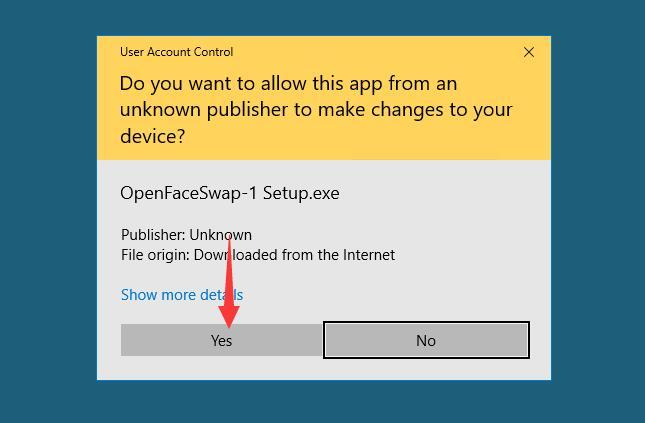Click the OpenFaceSwap-1 Setup.exe program name
Screen dimensions: 645x423
tap(230, 193)
